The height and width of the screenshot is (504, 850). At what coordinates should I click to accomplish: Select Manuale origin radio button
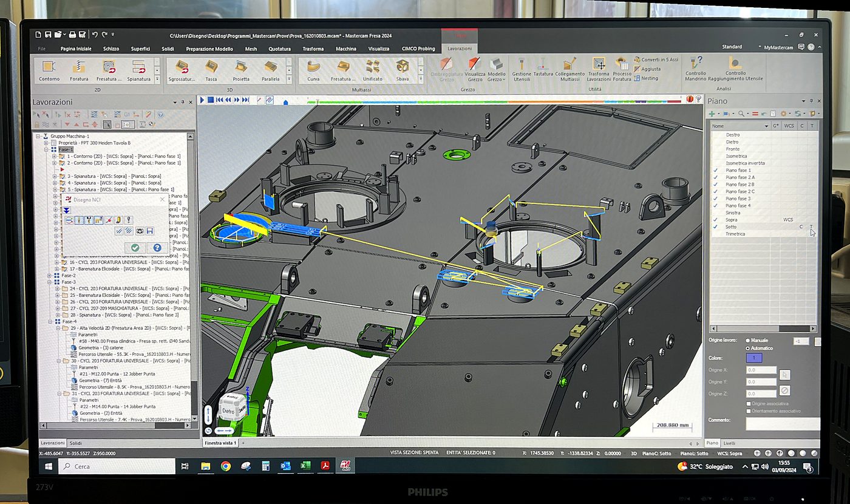click(747, 341)
